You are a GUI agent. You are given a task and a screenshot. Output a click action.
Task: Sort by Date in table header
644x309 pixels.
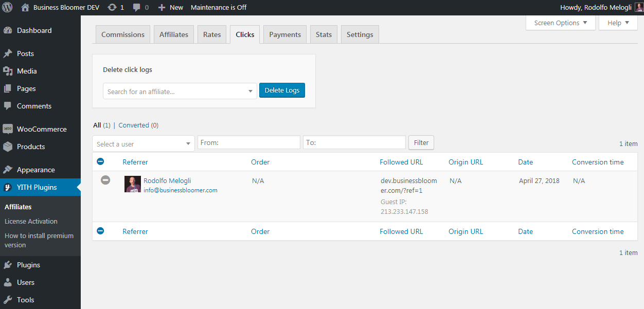click(526, 162)
